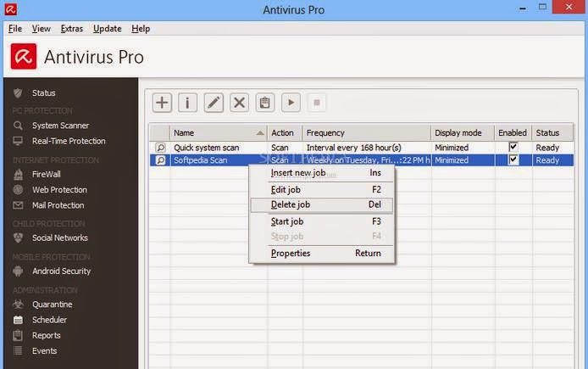Start the job with the play icon

(x=291, y=103)
